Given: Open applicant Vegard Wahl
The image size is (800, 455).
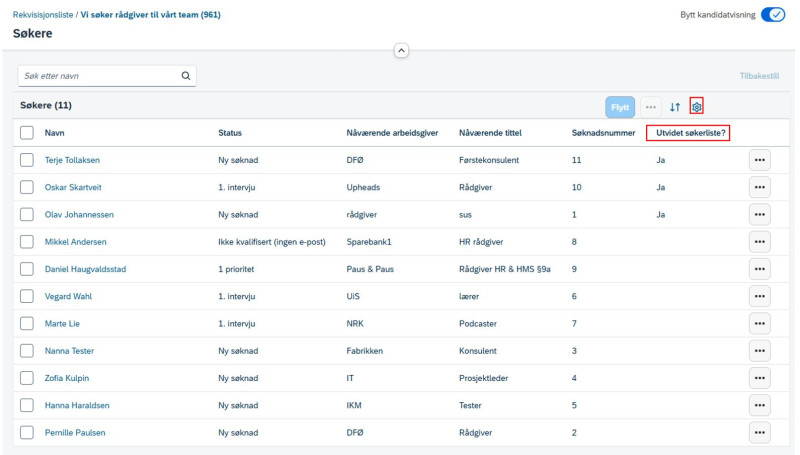Looking at the screenshot, I should pyautogui.click(x=68, y=296).
